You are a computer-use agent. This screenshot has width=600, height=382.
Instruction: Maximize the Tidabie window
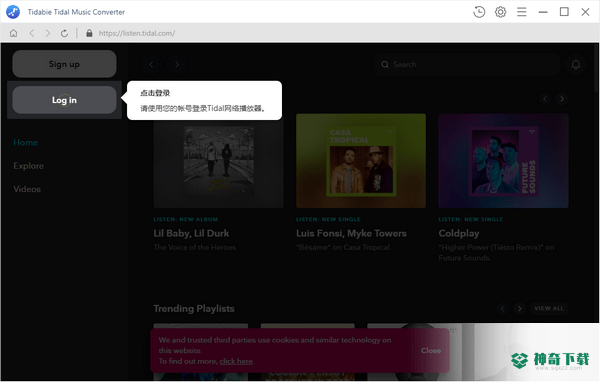pyautogui.click(x=564, y=12)
